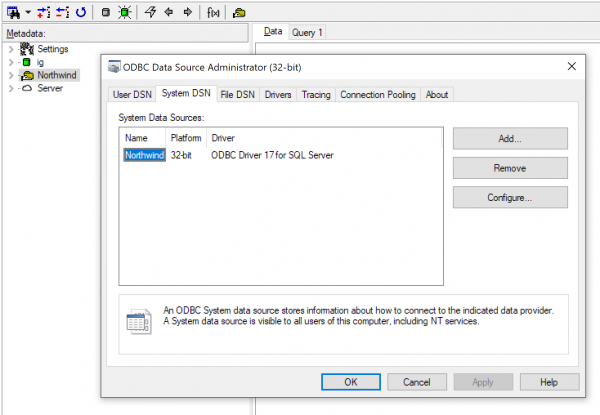
Task: Click the Add... button
Action: [510, 138]
